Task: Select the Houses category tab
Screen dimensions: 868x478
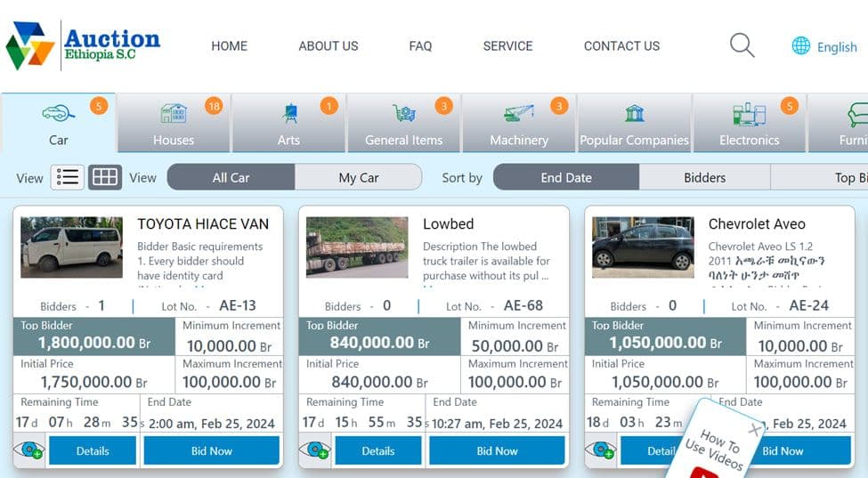Action: [174, 123]
